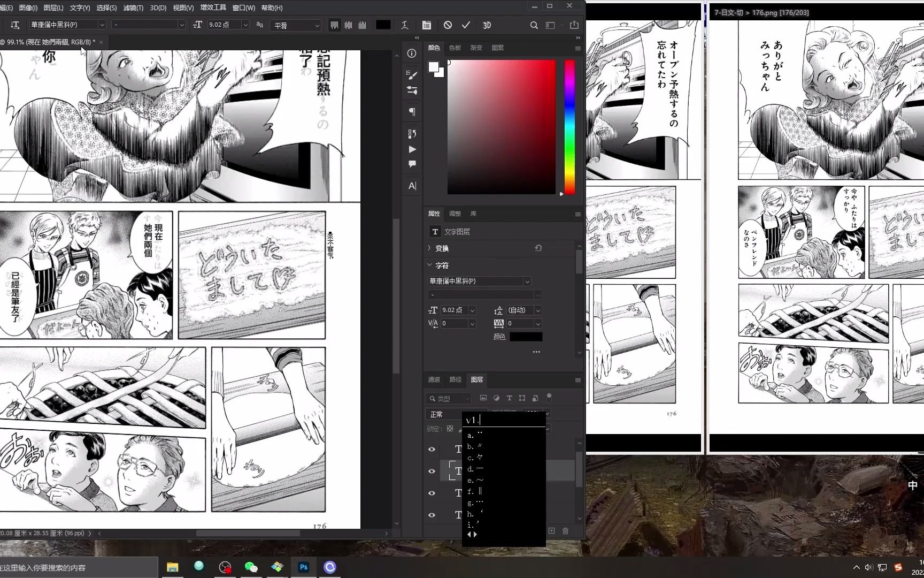This screenshot has height=578, width=924.
Task: Open warp text dialog icon
Action: tap(405, 25)
